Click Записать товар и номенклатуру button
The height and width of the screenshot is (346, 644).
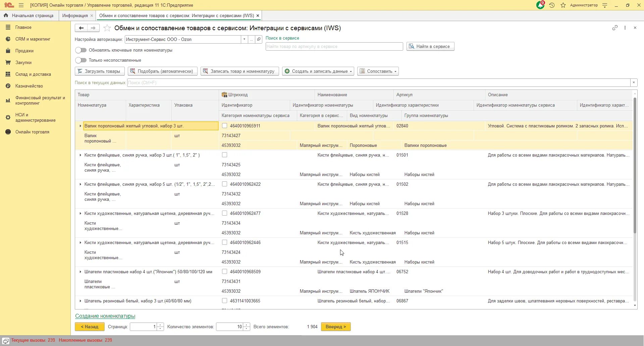239,71
